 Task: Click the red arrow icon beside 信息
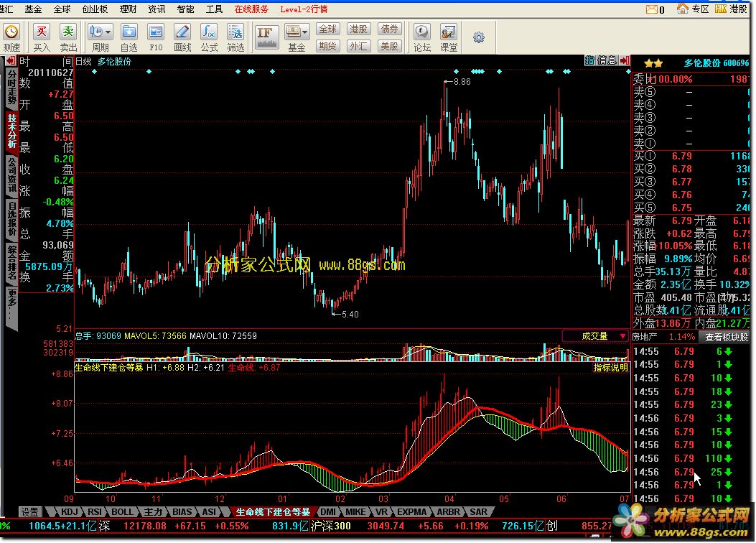(x=625, y=60)
